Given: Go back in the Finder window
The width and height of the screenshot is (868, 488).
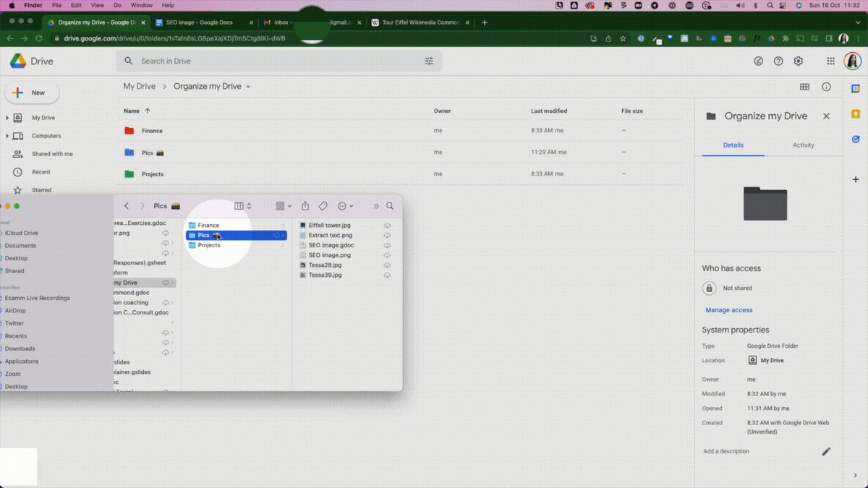Looking at the screenshot, I should click(x=127, y=206).
